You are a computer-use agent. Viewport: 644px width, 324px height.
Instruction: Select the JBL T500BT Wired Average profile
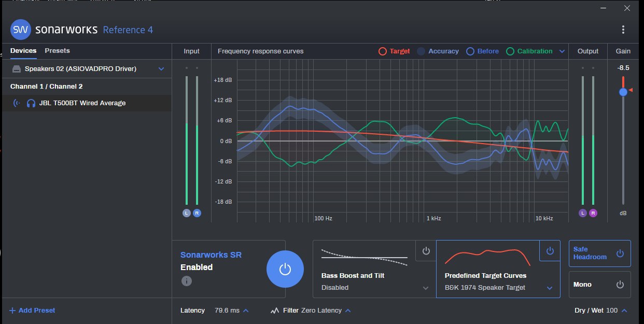tap(86, 103)
